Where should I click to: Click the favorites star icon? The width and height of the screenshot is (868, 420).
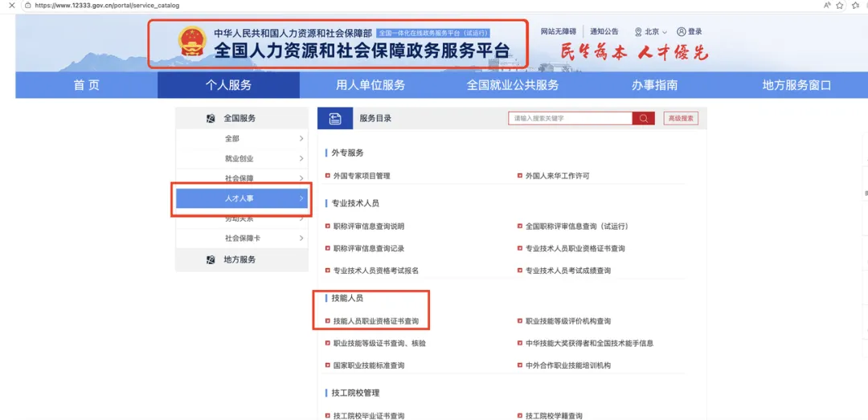coord(840,5)
